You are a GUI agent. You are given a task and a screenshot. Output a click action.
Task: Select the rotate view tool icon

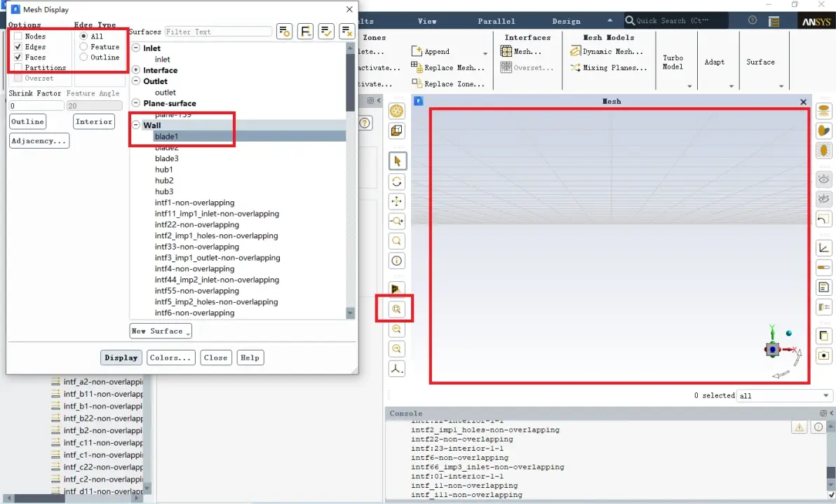pos(397,182)
